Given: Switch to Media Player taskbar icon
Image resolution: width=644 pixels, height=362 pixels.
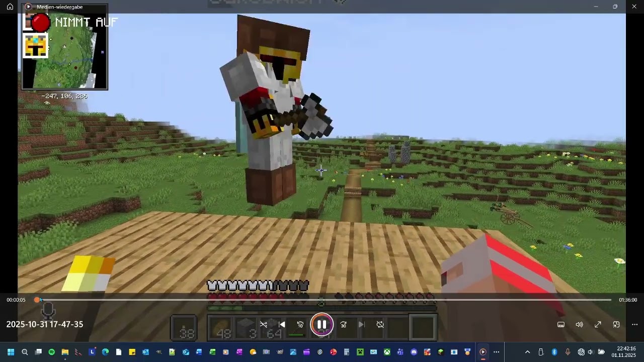Looking at the screenshot, I should coord(482,352).
